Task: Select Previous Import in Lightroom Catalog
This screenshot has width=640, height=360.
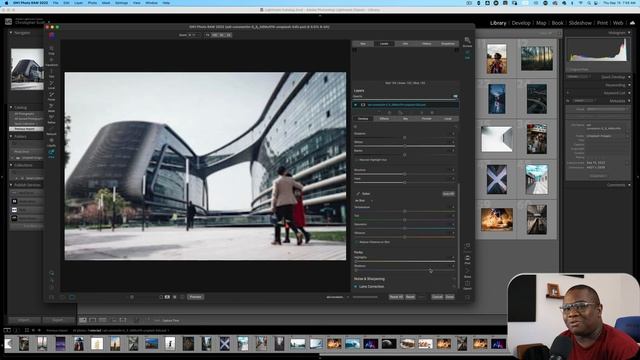Action: point(27,129)
